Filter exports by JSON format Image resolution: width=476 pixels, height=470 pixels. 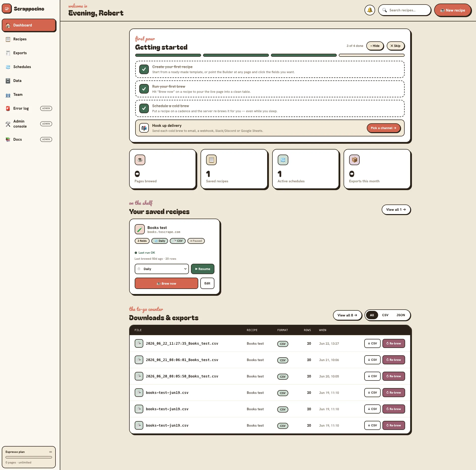point(401,315)
